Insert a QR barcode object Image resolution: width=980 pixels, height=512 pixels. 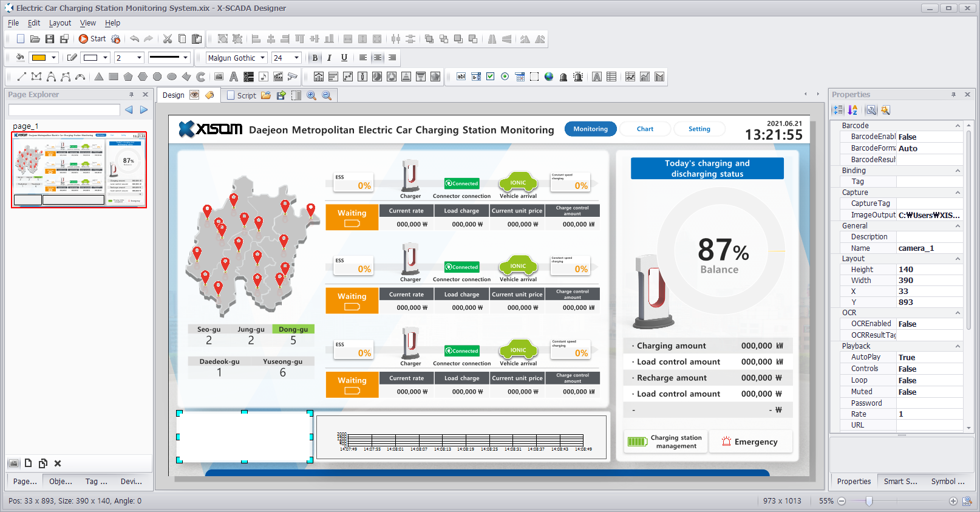click(248, 77)
